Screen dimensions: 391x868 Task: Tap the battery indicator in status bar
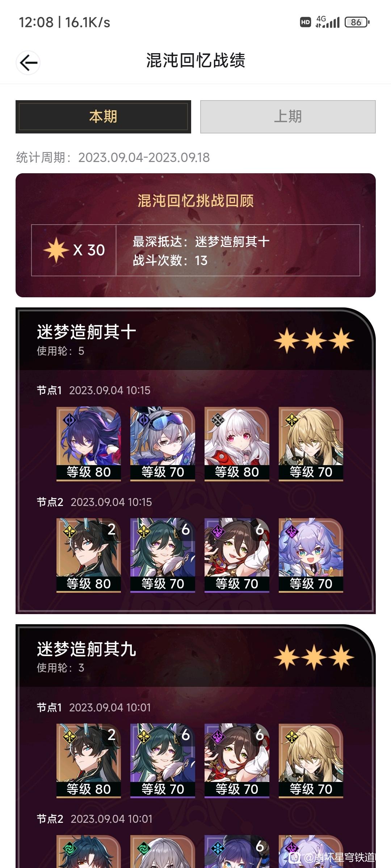click(357, 22)
